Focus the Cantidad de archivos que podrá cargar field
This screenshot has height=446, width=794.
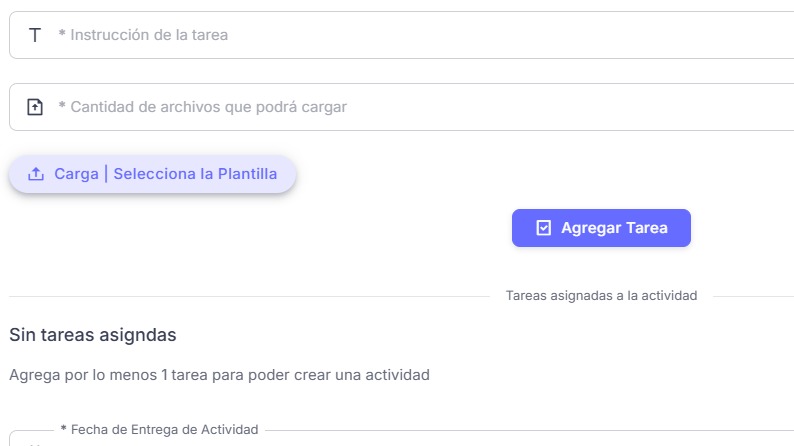400,107
